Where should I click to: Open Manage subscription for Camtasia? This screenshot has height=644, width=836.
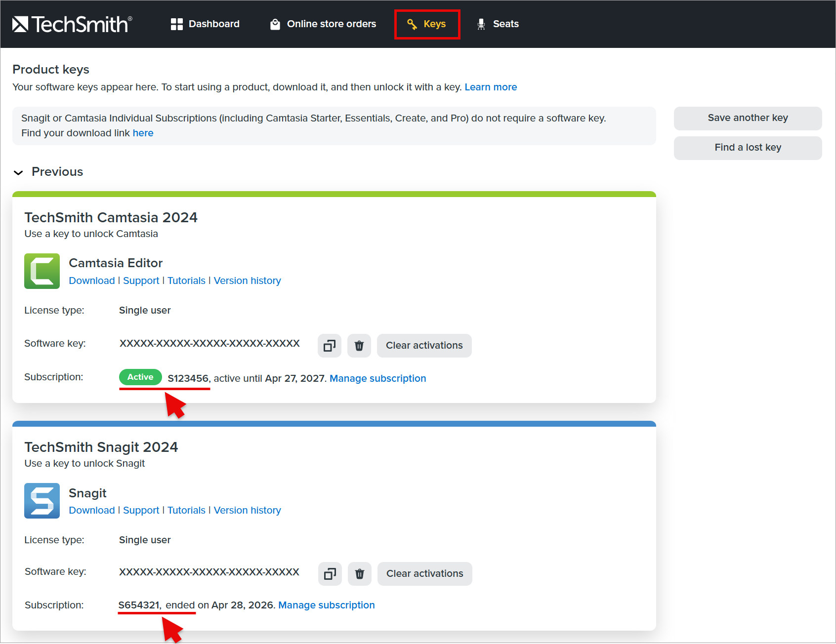tap(377, 378)
